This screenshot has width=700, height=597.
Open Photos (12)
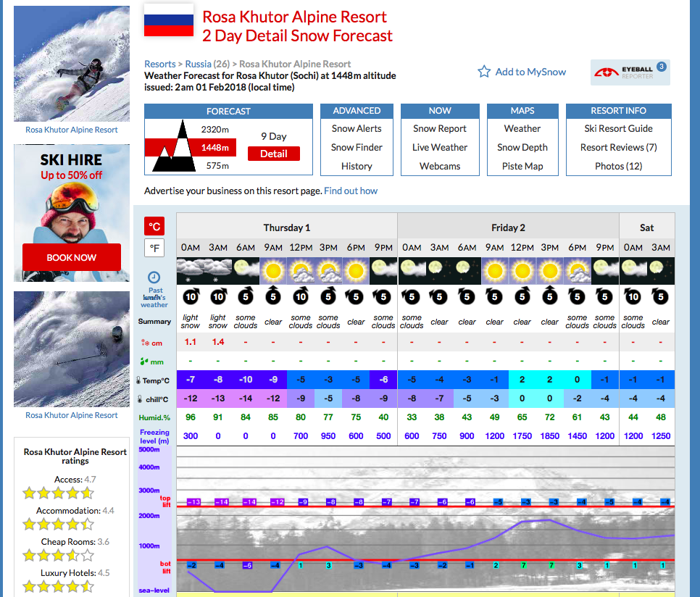click(618, 166)
